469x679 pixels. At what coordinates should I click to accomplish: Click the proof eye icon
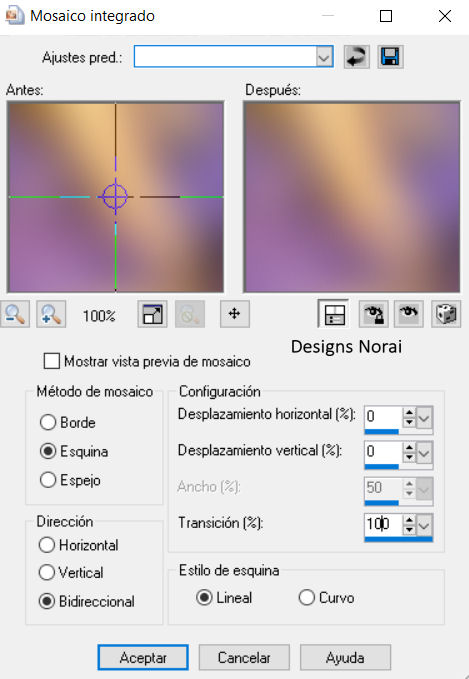[x=409, y=314]
